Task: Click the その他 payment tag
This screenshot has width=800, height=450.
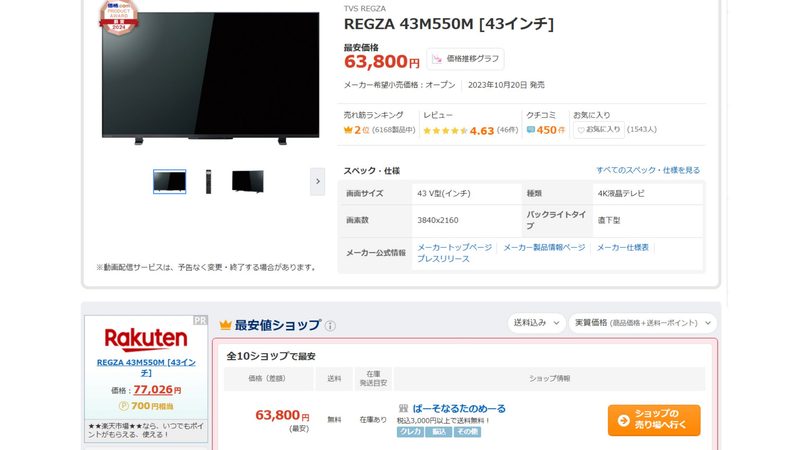Action: [467, 432]
